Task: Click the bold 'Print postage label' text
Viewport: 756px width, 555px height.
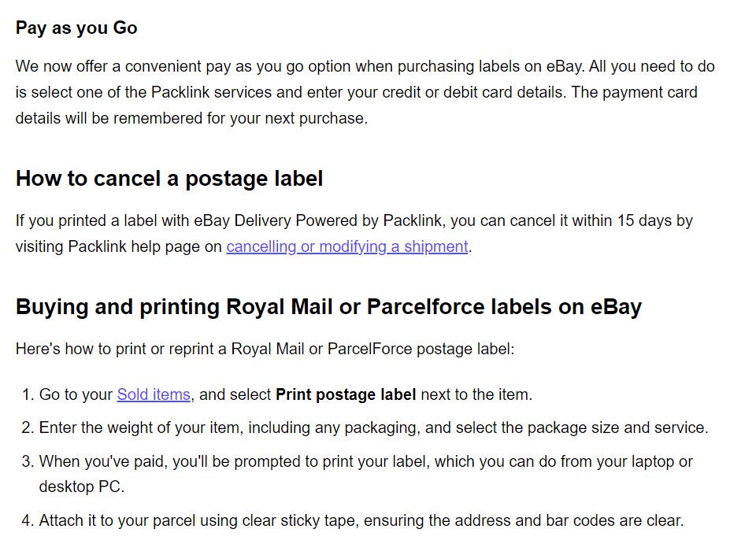Action: (x=346, y=394)
